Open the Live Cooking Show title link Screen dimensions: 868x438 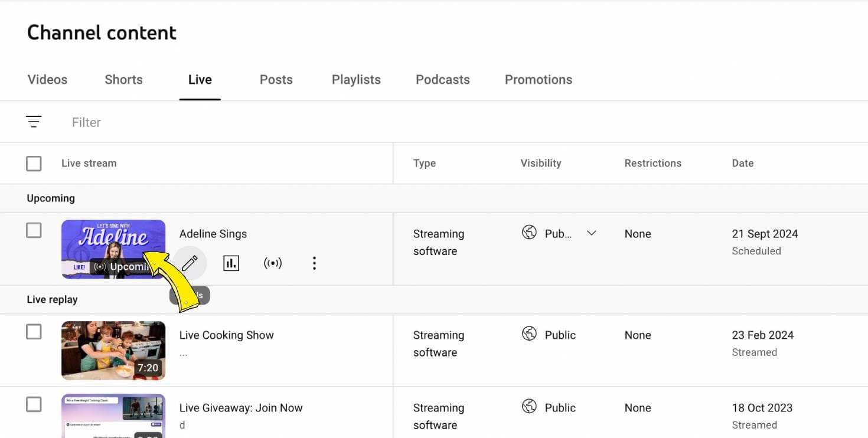point(226,335)
